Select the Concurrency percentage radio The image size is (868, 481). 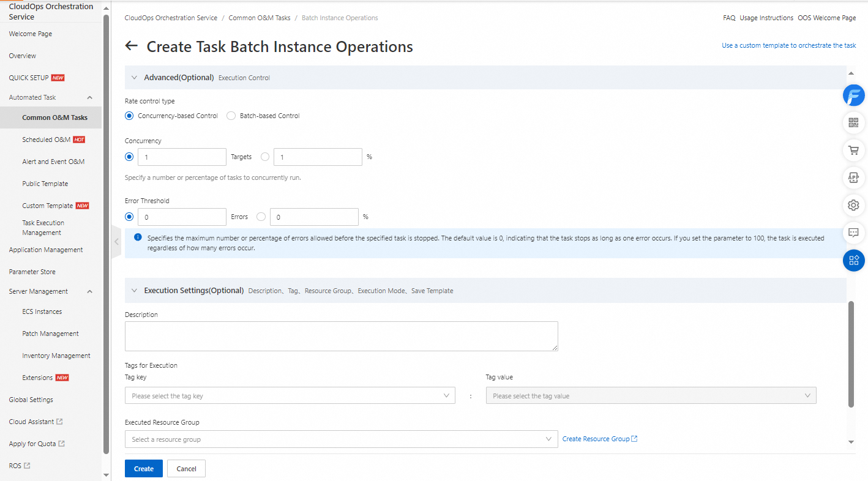[x=265, y=157]
